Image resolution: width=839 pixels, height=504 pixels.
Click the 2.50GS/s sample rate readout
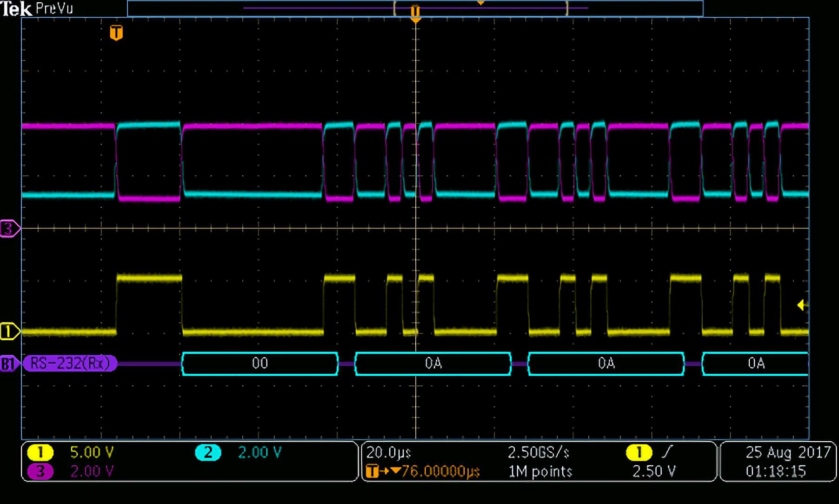[x=538, y=452]
